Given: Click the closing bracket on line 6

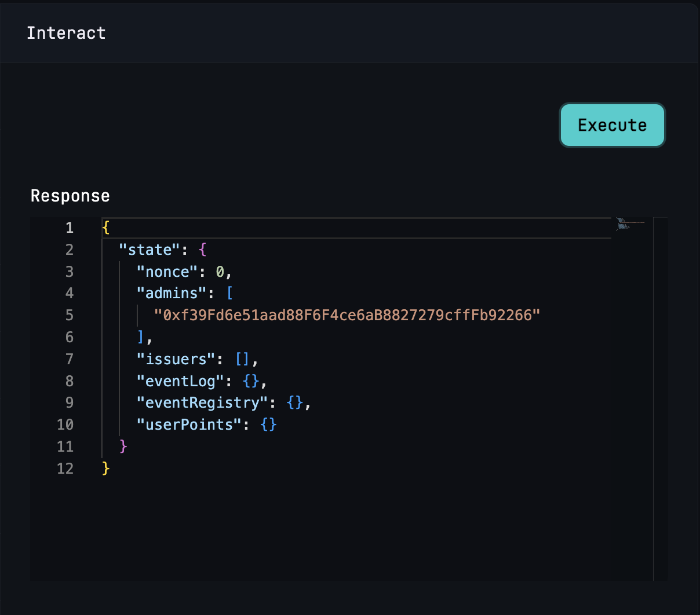Looking at the screenshot, I should (x=141, y=337).
